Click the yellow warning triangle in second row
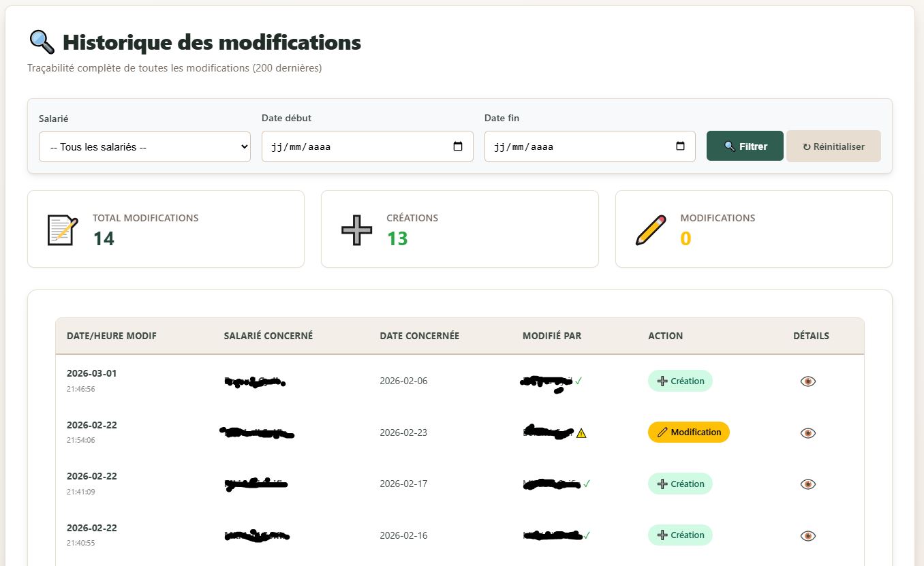Screen dimensions: 924x566 (581, 433)
